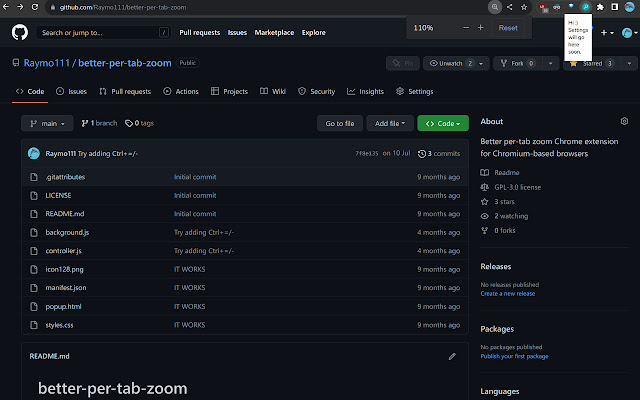Edit README.md using the pencil icon
This screenshot has height=400, width=640.
coord(452,356)
